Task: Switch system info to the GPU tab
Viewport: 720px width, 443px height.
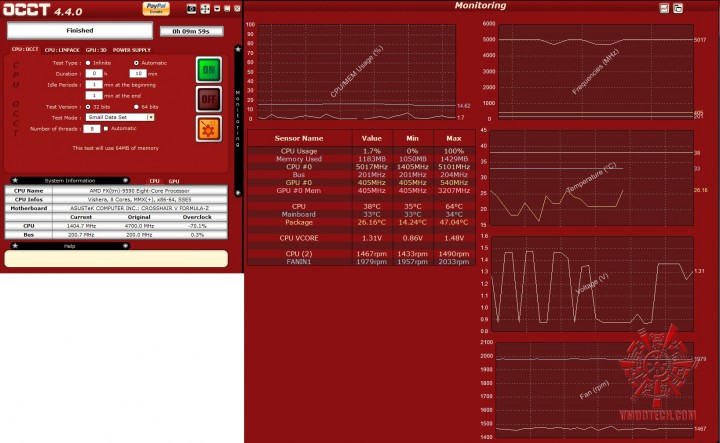Action: click(174, 181)
